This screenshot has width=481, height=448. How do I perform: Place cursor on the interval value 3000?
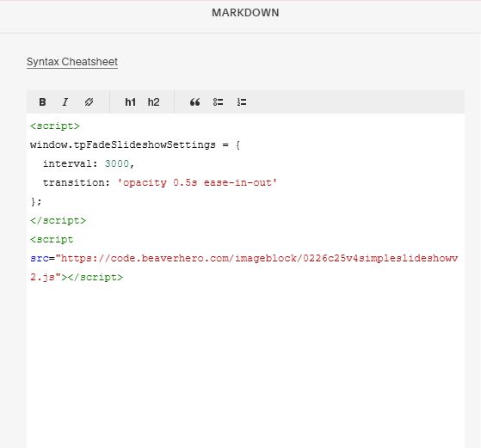116,163
